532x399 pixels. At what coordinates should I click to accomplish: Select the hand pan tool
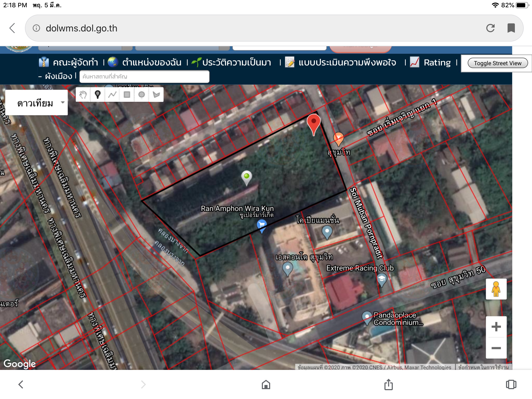point(83,95)
